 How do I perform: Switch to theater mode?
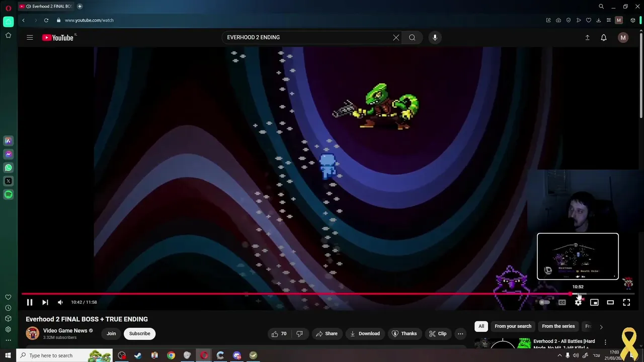610,302
